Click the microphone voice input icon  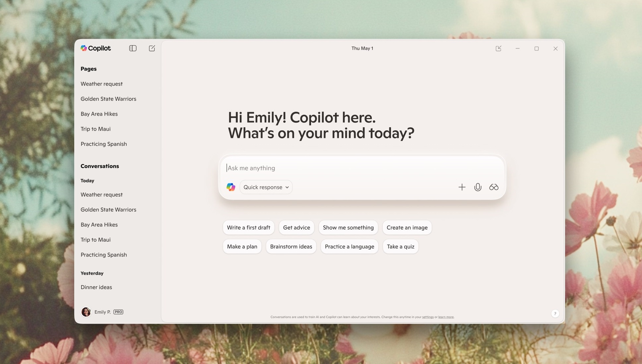pos(478,187)
